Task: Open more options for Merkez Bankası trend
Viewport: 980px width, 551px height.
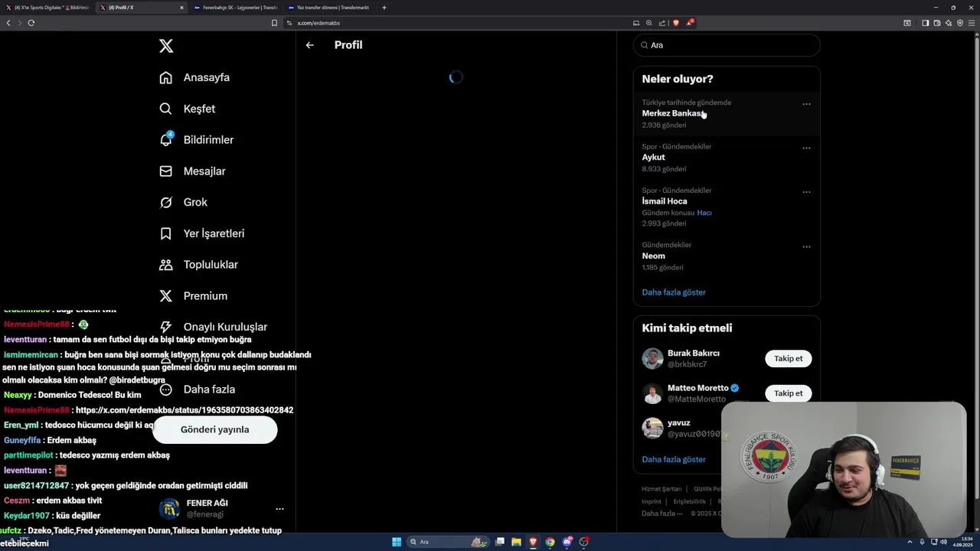Action: tap(806, 104)
